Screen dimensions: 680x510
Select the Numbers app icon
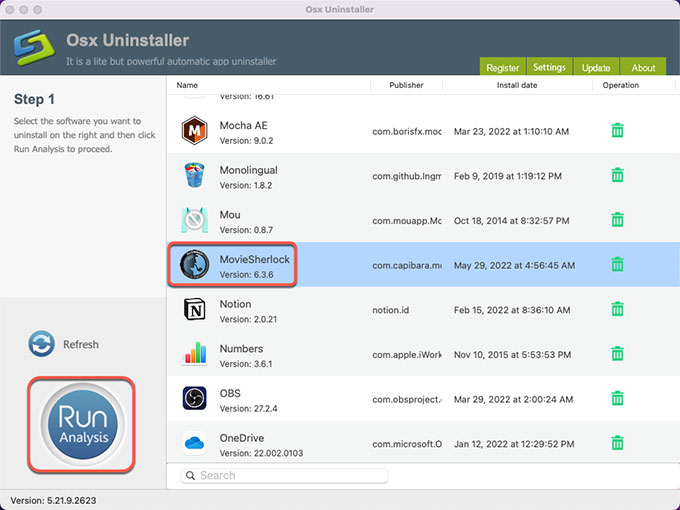pyautogui.click(x=195, y=353)
